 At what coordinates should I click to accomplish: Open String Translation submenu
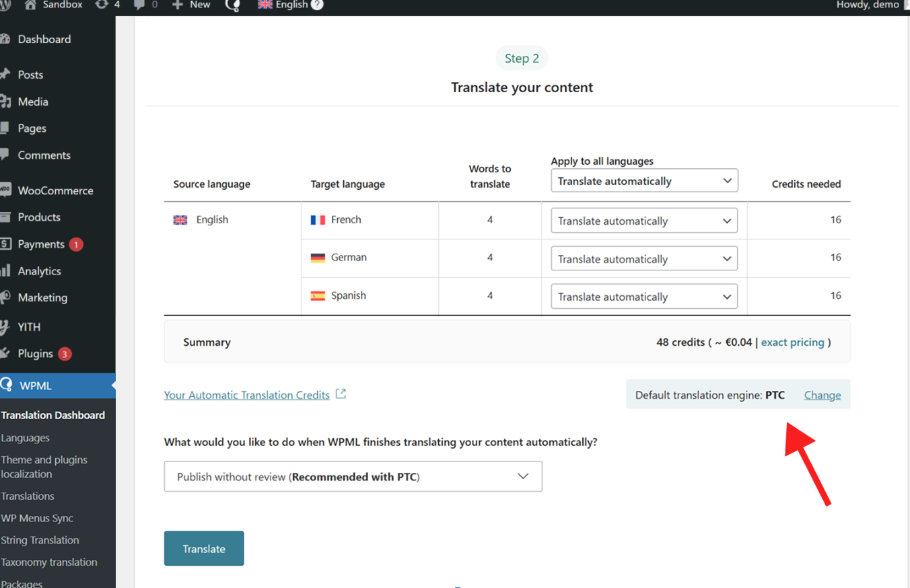[40, 540]
